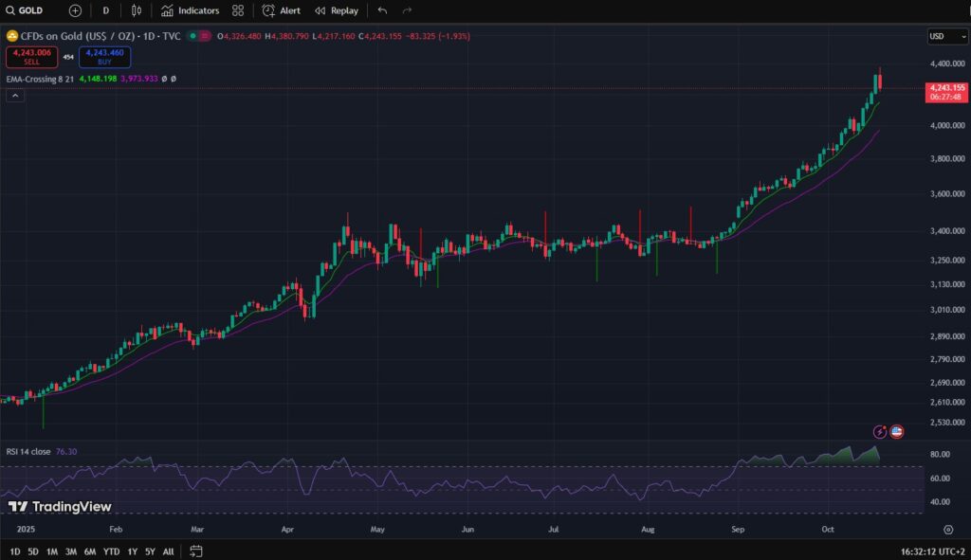The image size is (971, 560).
Task: Click the US flag economic event icon
Action: [897, 431]
